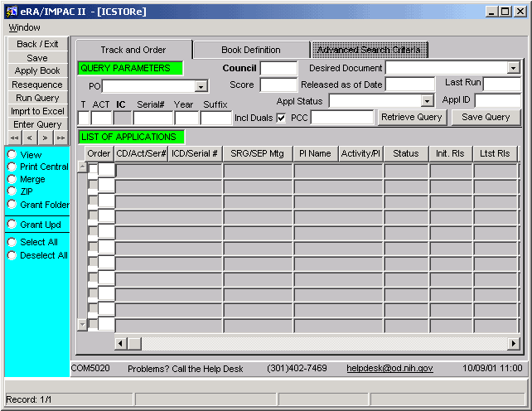Toggle the Incl Duals checkbox
This screenshot has height=411, width=532.
281,118
